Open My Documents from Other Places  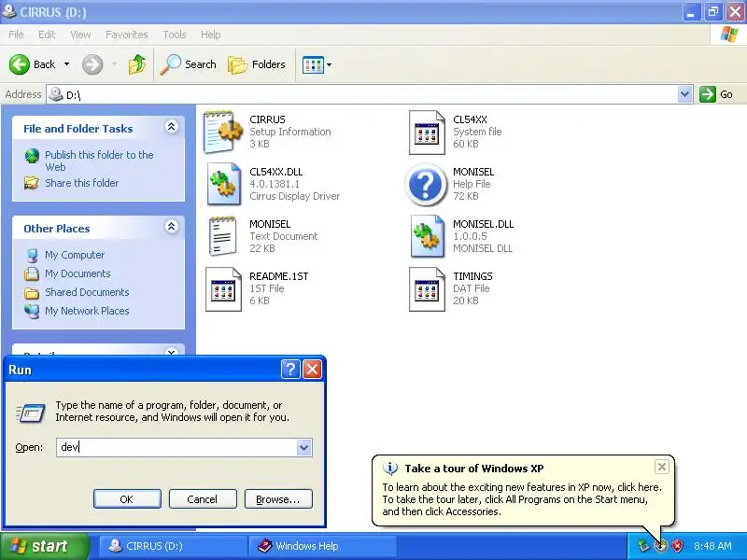click(78, 273)
